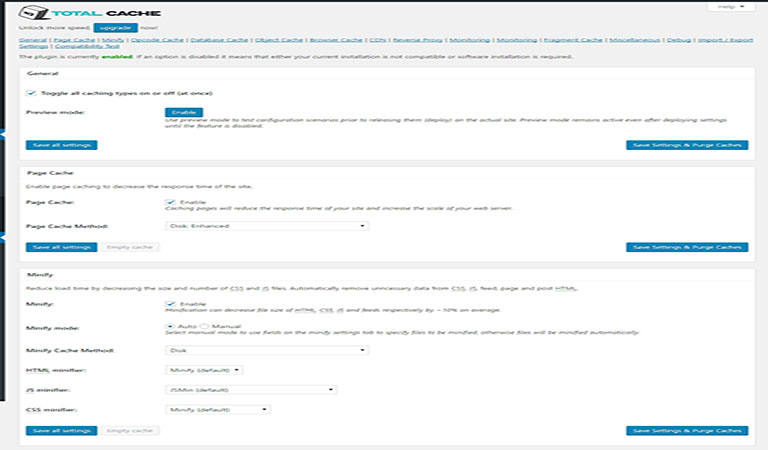Click the green 'enabled' status word
Screen dimensions: 768x450
tap(117, 57)
